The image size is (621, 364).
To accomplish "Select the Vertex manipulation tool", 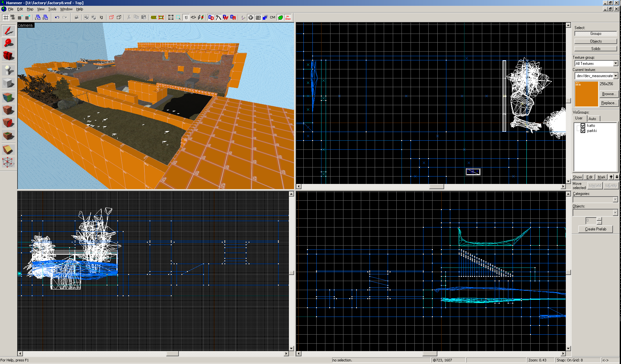I will coord(8,162).
